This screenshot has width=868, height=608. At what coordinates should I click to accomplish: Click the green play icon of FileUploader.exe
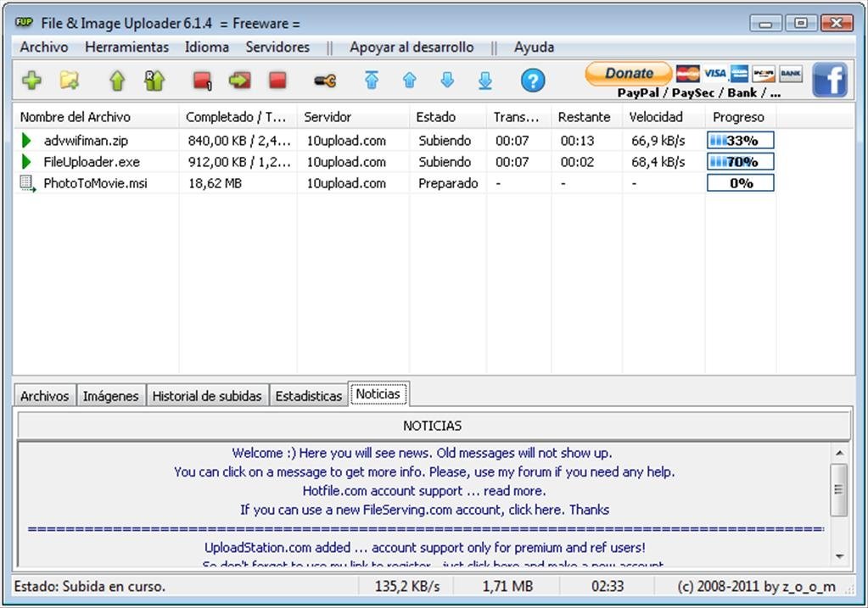point(26,162)
